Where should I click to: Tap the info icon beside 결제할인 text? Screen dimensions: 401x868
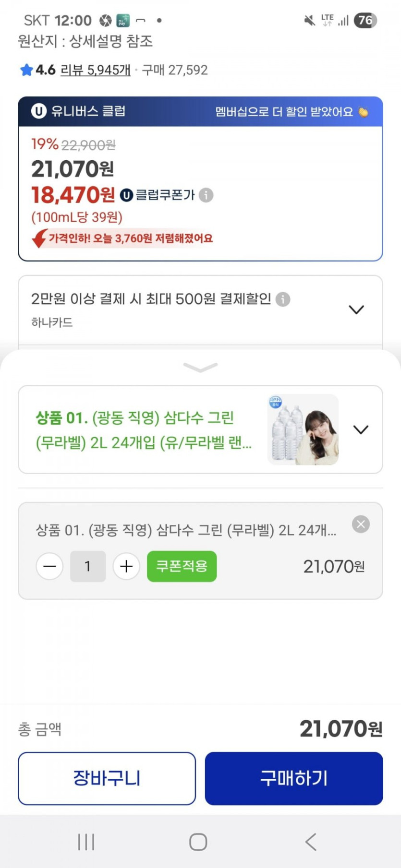coord(283,299)
